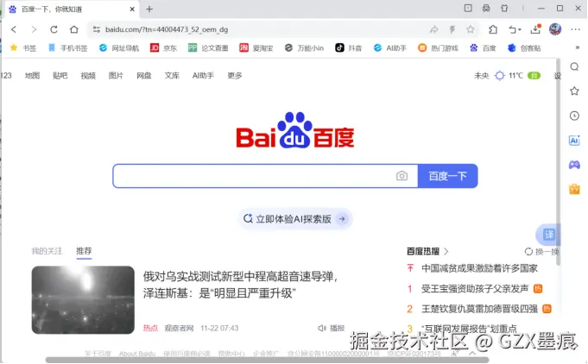Open sidebar shopping bag icon
Image resolution: width=588 pixels, height=364 pixels.
(574, 189)
